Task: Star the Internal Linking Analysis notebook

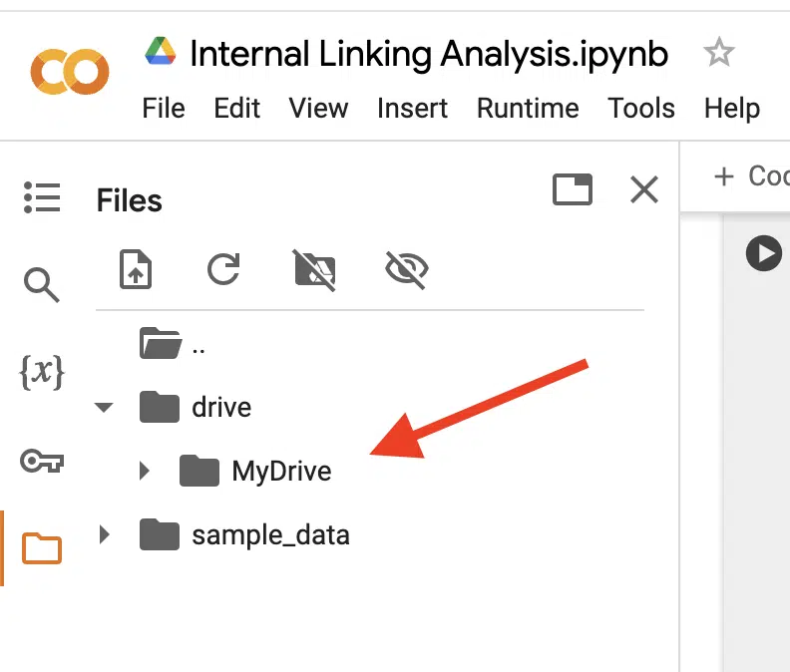Action: [719, 52]
